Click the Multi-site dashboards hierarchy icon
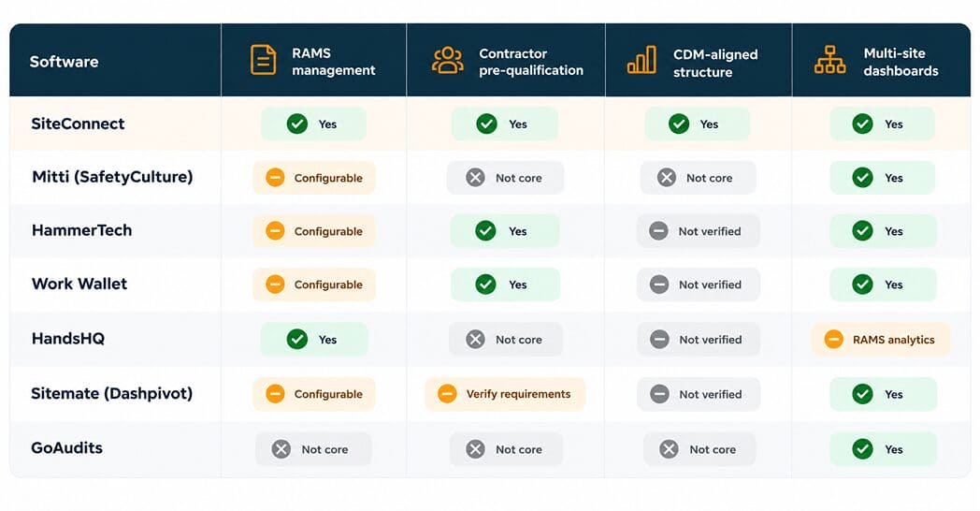This screenshot has width=980, height=511. (x=830, y=60)
